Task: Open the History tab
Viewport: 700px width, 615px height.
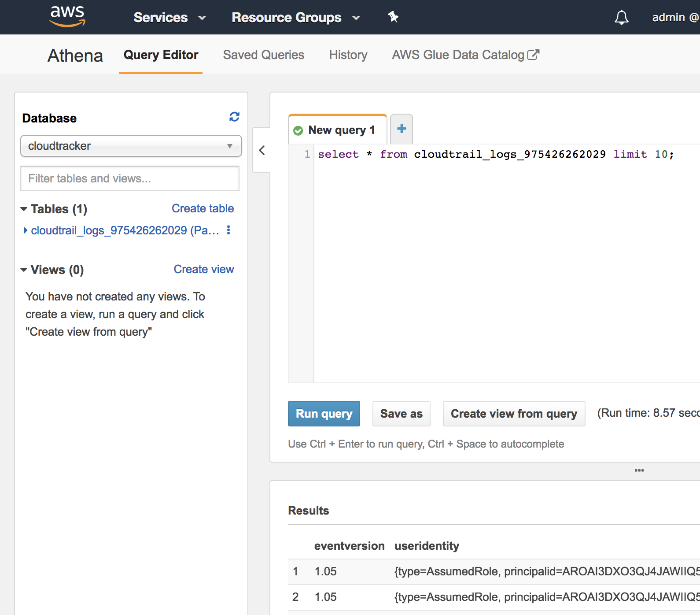Action: pos(348,55)
